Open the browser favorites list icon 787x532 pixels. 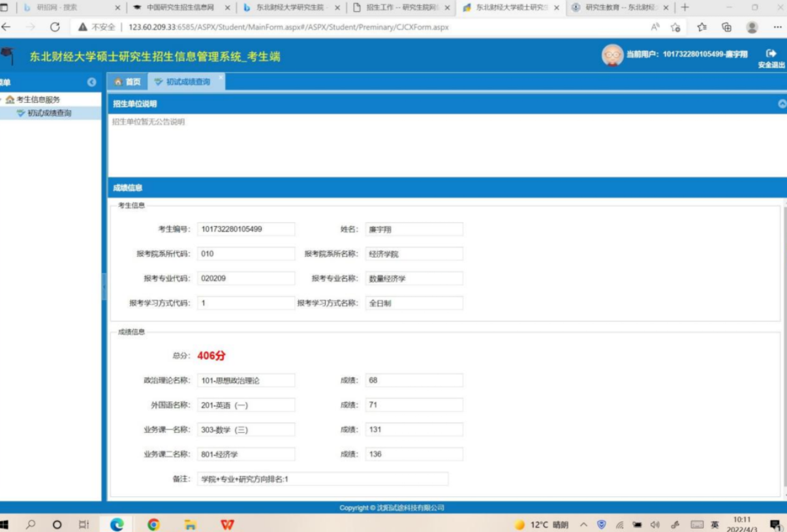[x=702, y=27]
